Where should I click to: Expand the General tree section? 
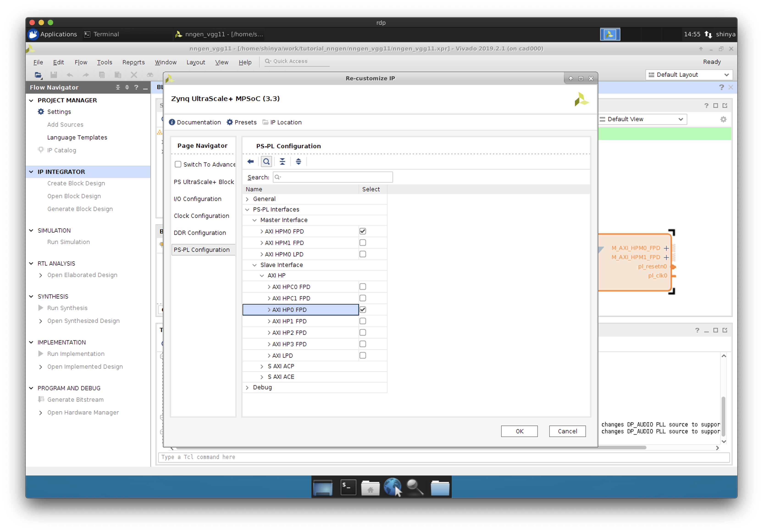coord(247,199)
